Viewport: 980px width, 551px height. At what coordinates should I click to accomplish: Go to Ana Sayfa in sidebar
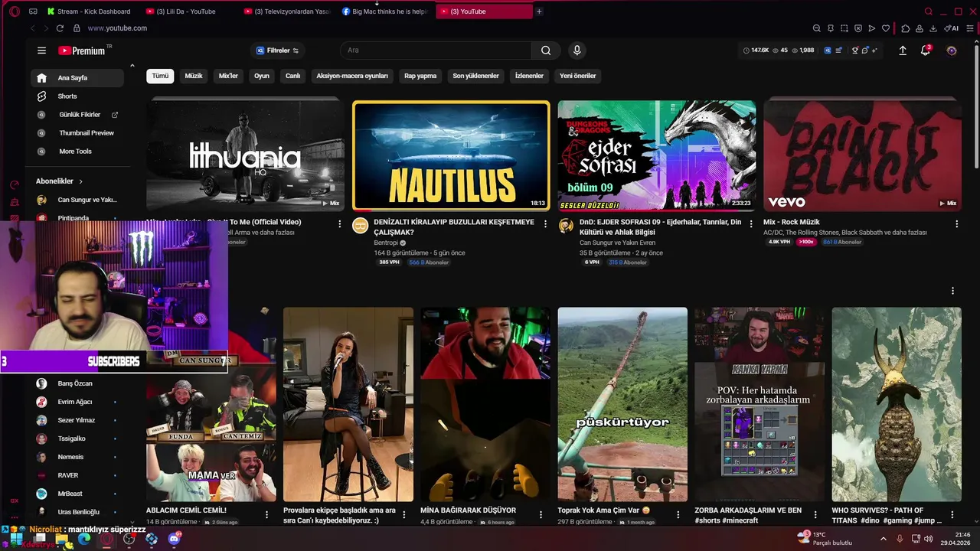pos(77,78)
